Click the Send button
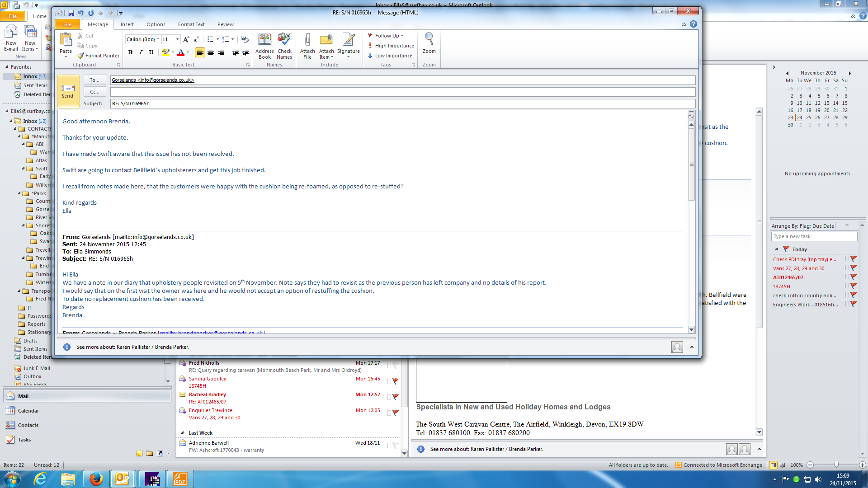 68,90
